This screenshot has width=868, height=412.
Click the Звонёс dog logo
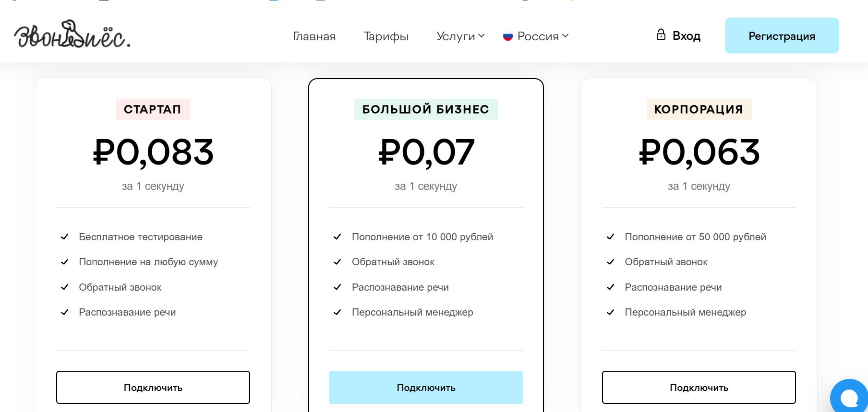(x=72, y=35)
